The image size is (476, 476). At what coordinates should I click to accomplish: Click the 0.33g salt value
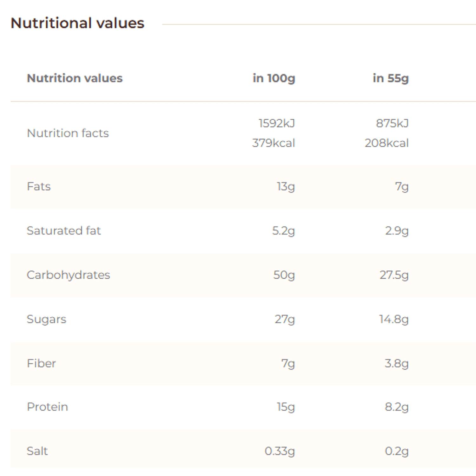tap(280, 451)
